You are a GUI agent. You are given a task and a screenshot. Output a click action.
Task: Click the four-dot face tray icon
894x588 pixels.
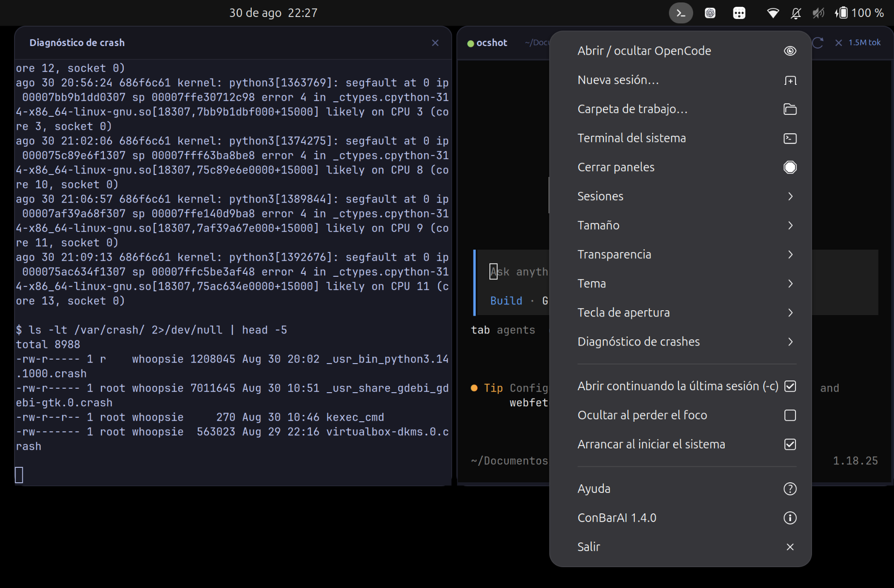pyautogui.click(x=739, y=13)
